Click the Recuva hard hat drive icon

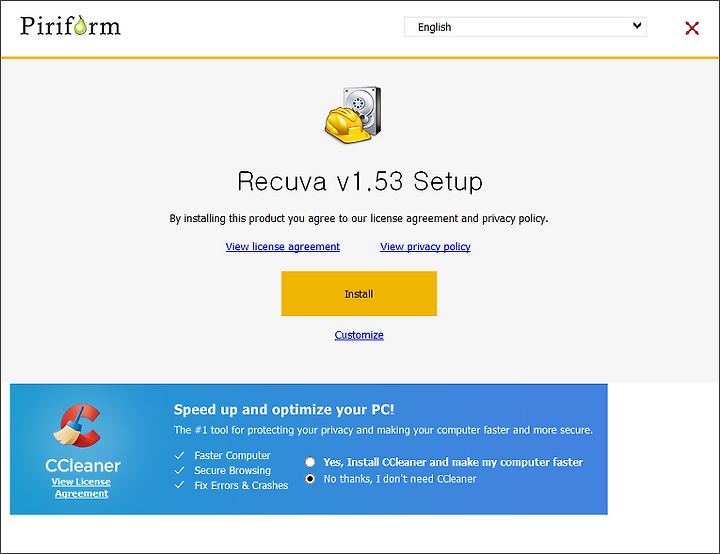tap(353, 114)
